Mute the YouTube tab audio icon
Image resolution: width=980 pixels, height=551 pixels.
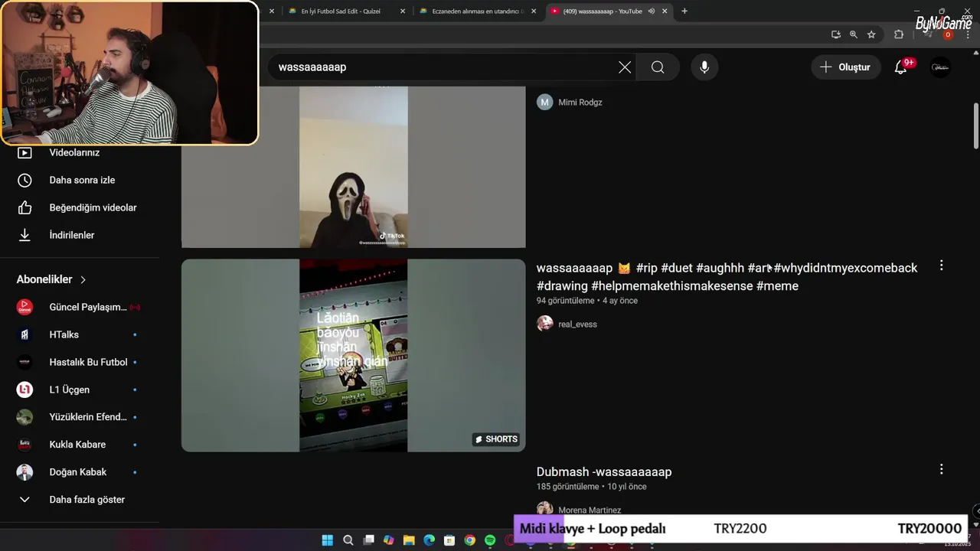coord(652,11)
